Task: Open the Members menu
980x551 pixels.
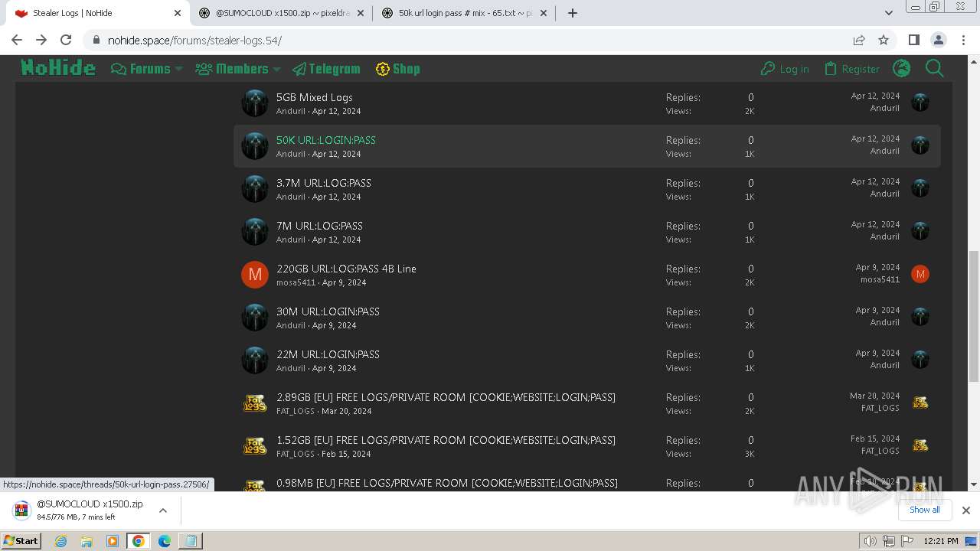Action: tap(232, 69)
